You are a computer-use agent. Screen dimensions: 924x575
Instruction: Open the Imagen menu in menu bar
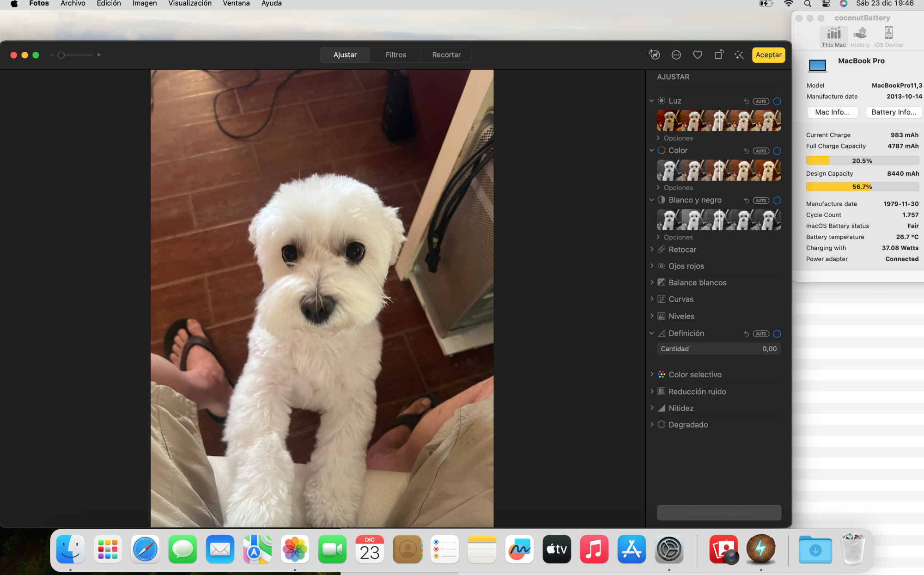tap(145, 4)
